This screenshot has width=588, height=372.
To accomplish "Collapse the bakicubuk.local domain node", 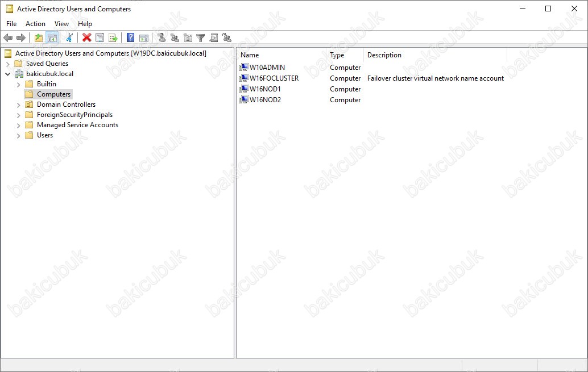I will tap(8, 74).
